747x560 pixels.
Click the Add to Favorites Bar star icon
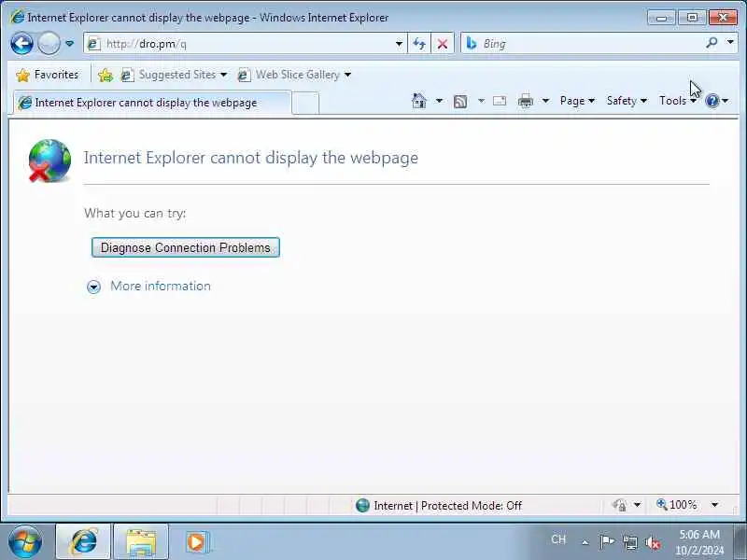point(106,75)
